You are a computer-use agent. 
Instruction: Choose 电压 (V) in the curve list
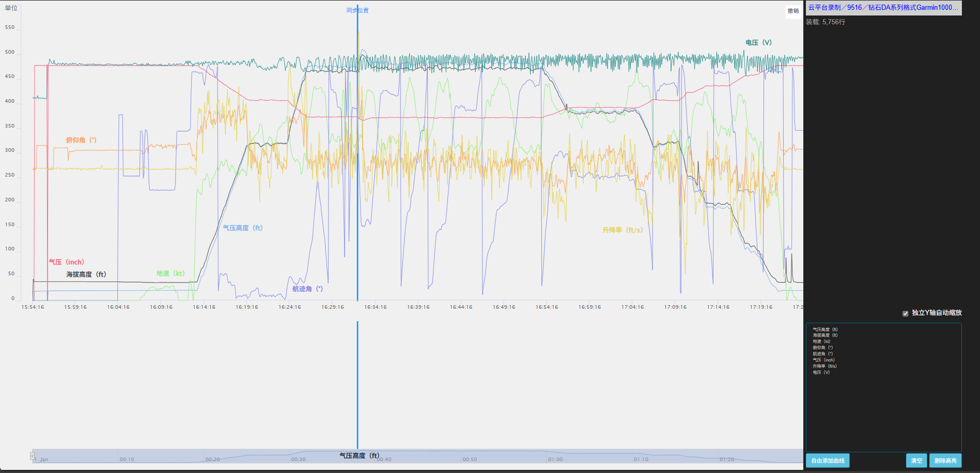821,372
